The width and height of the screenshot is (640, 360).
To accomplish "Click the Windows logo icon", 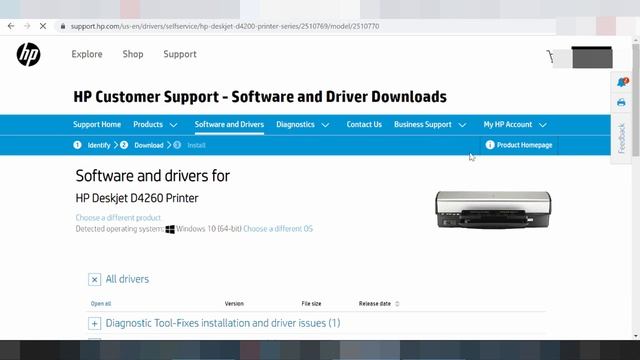I will (x=170, y=229).
